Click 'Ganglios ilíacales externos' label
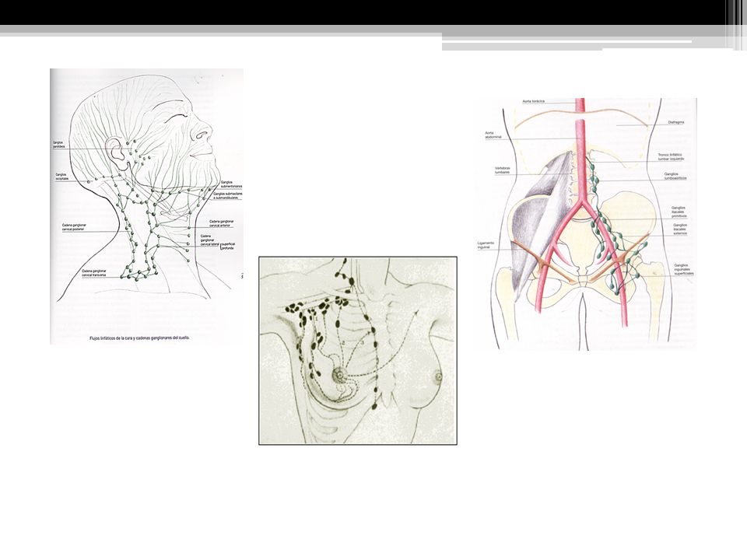This screenshot has width=747, height=560. pyautogui.click(x=680, y=229)
